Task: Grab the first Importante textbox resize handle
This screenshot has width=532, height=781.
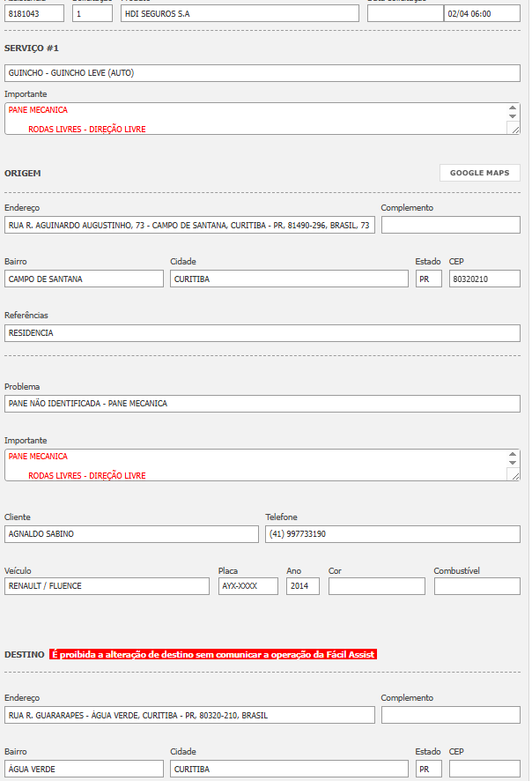Action: 514,129
